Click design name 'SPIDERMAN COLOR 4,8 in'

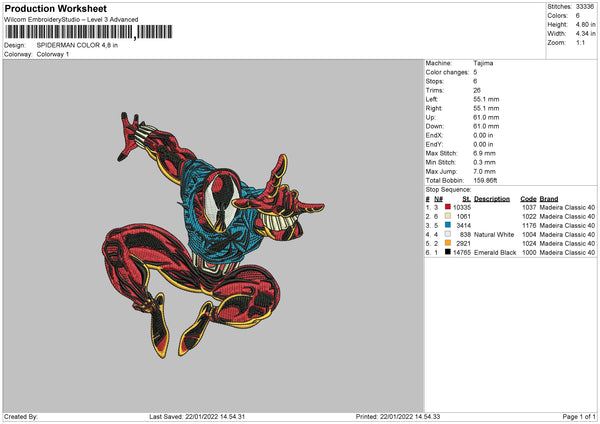(77, 45)
